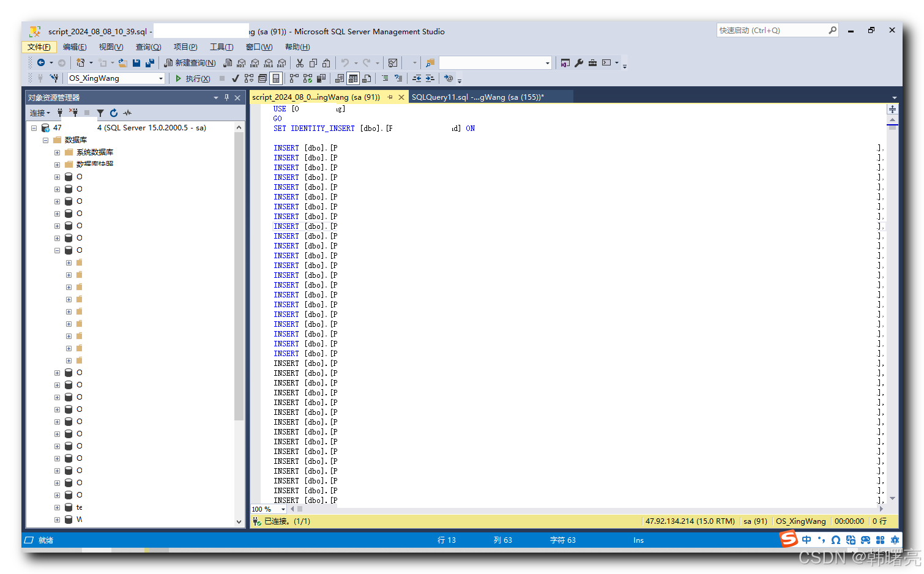This screenshot has height=574, width=924.
Task: Open properties window via the wrench icon
Action: point(579,62)
